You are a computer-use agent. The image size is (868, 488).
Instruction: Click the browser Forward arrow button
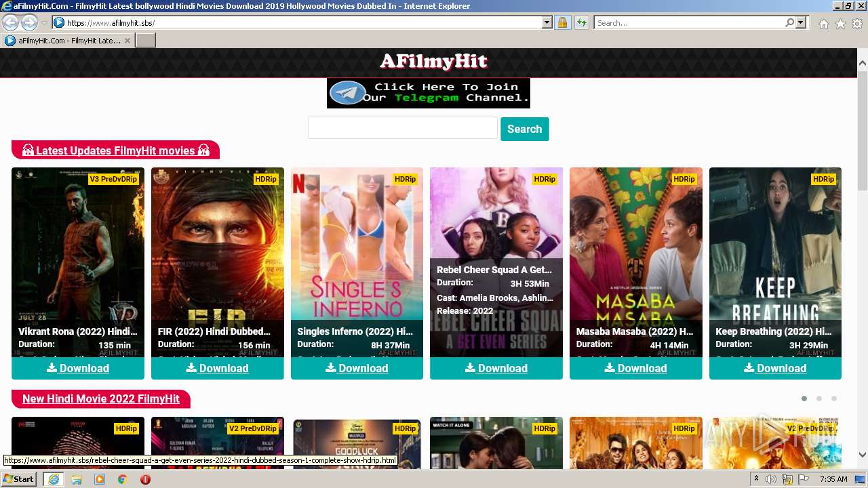[29, 22]
